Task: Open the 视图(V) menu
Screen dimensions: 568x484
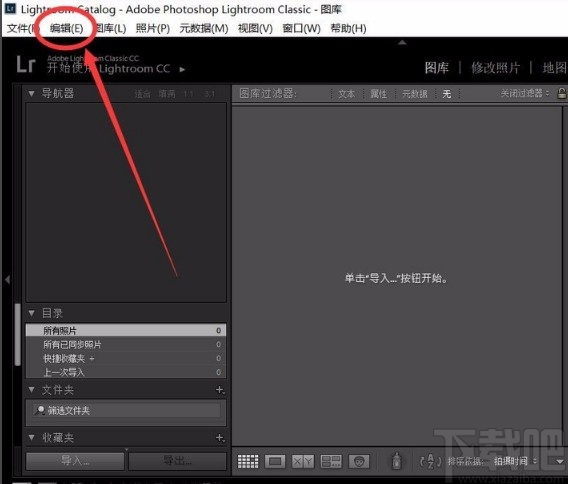Action: tap(255, 28)
